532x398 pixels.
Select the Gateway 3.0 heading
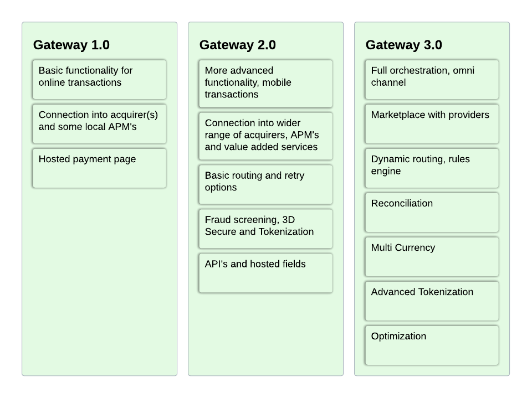click(404, 45)
